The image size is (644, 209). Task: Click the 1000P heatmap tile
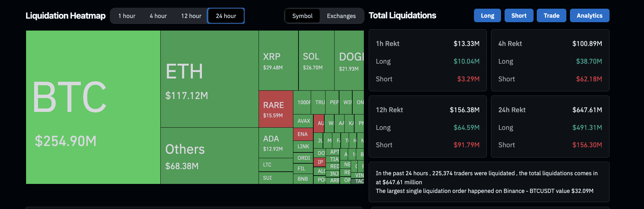pos(302,102)
